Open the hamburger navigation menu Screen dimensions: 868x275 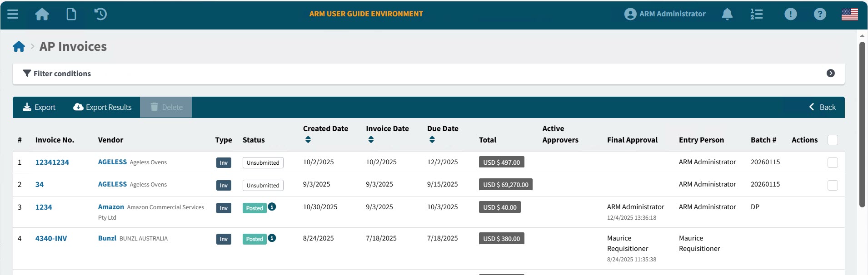coord(13,14)
